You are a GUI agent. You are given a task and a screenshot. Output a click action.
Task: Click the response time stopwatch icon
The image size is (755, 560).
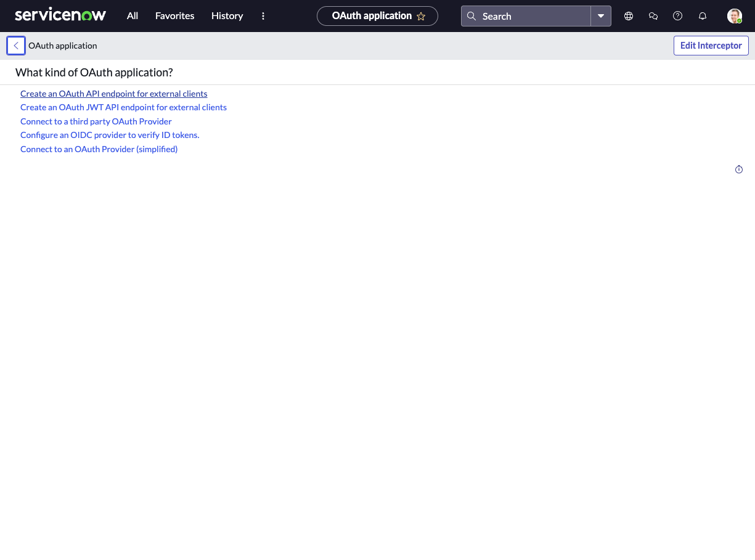click(739, 169)
